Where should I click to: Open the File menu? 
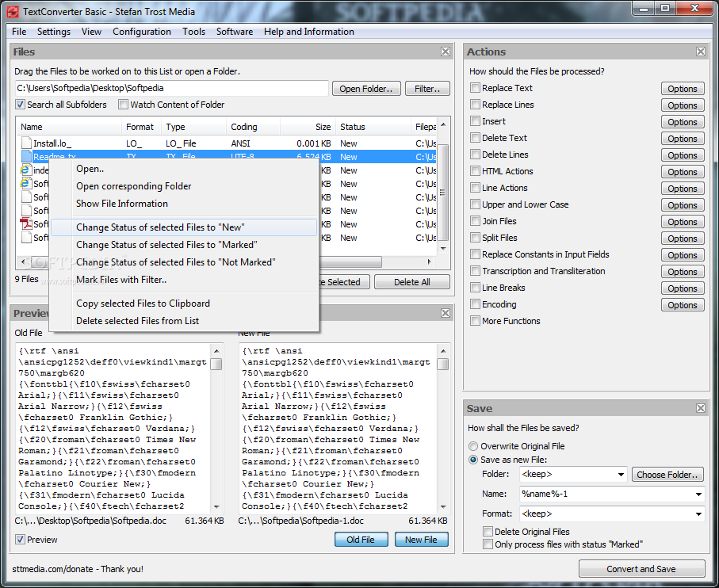[19, 32]
